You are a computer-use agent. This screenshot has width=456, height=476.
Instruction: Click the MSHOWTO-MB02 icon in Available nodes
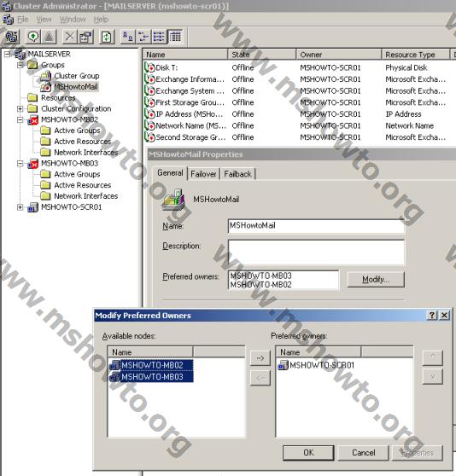(114, 365)
